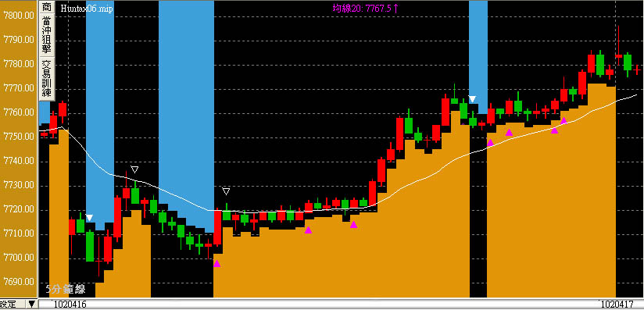Click the 商 button at top left
Viewport: 644px width, 310px height.
coord(47,7)
